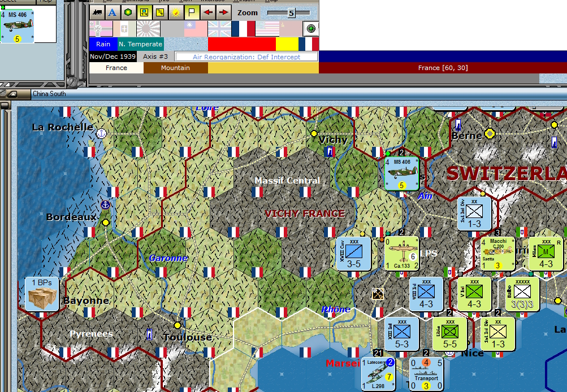Image resolution: width=567 pixels, height=392 pixels.
Task: Select the United Kingdom flag
Action: [x=219, y=29]
